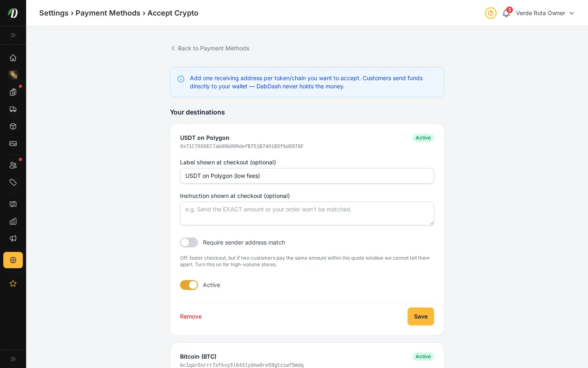This screenshot has width=588, height=368.
Task: Save the USDT on Polygon destination
Action: pos(421,316)
